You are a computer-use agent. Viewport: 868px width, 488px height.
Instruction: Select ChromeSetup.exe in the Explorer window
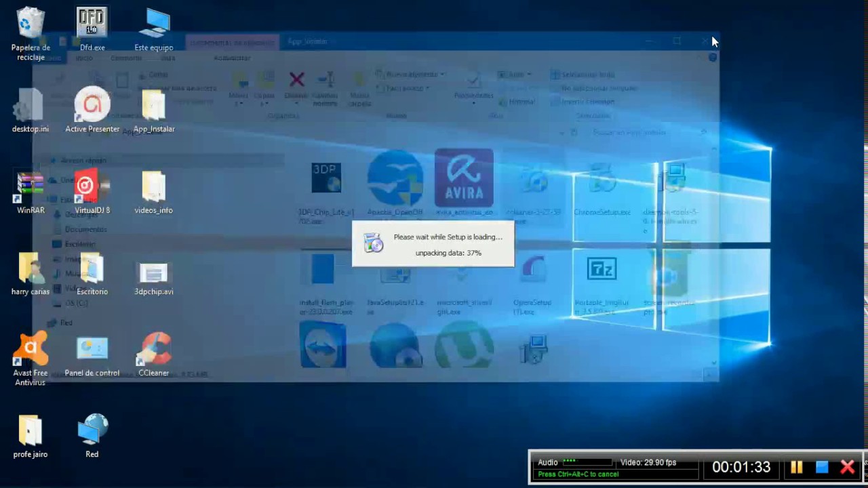(x=602, y=190)
